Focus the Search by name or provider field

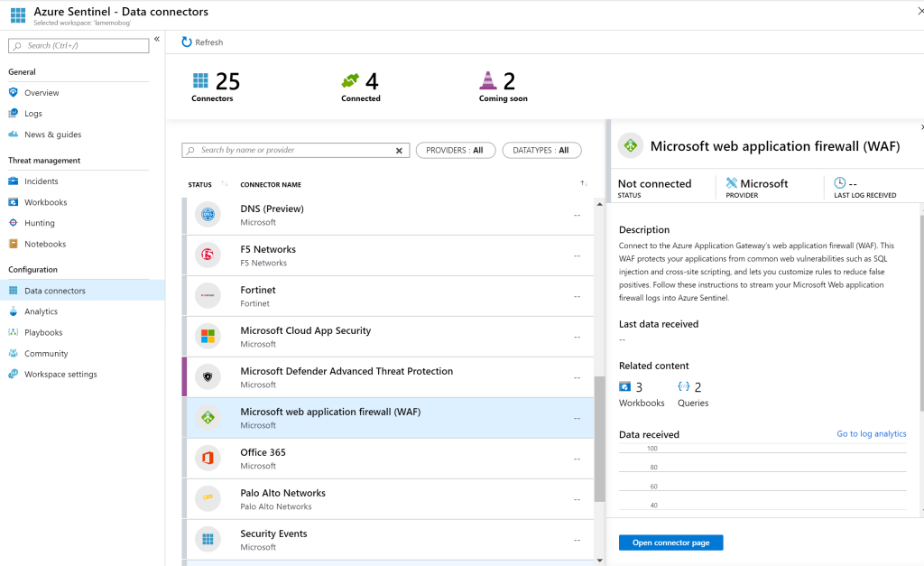click(x=296, y=151)
